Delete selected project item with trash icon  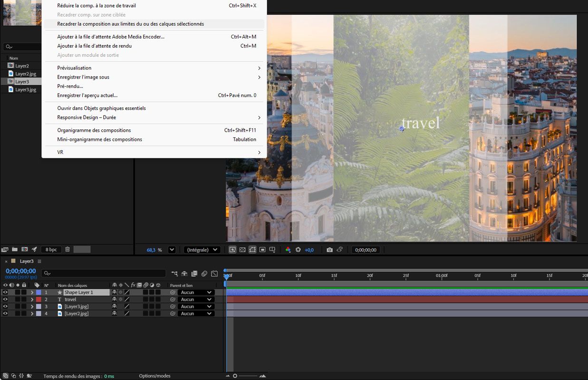coord(67,249)
